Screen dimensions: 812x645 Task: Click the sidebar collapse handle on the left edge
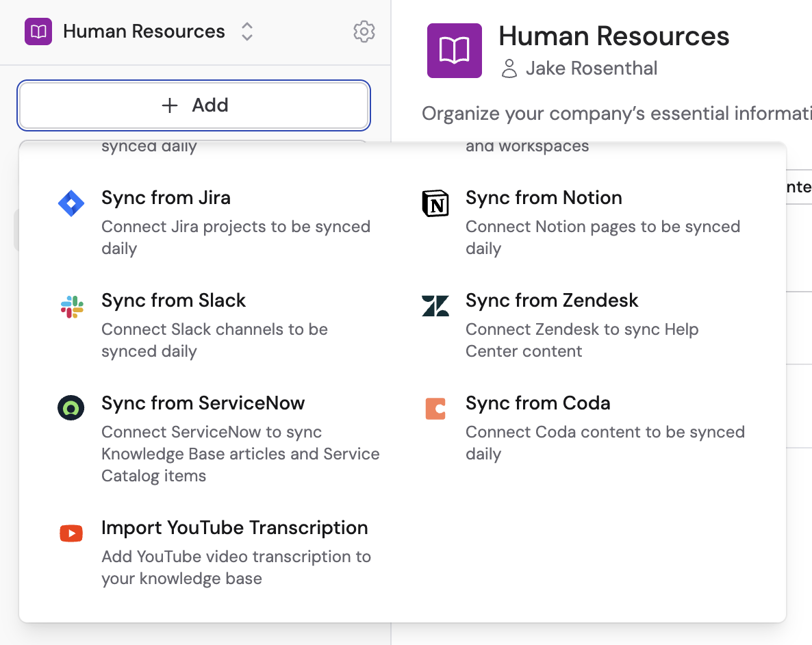click(x=15, y=231)
